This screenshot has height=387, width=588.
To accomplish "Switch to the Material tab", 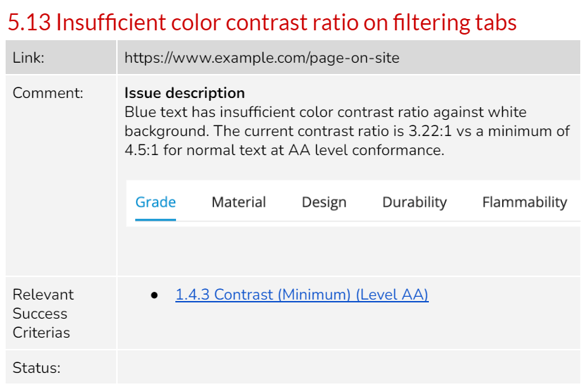I will click(x=239, y=202).
